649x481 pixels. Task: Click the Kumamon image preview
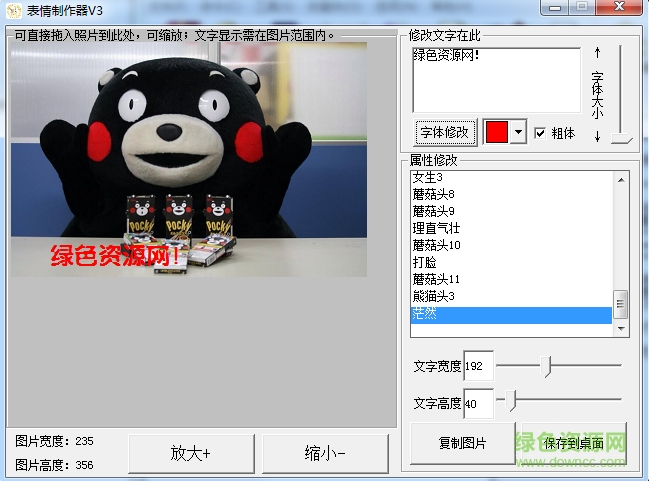coord(189,159)
